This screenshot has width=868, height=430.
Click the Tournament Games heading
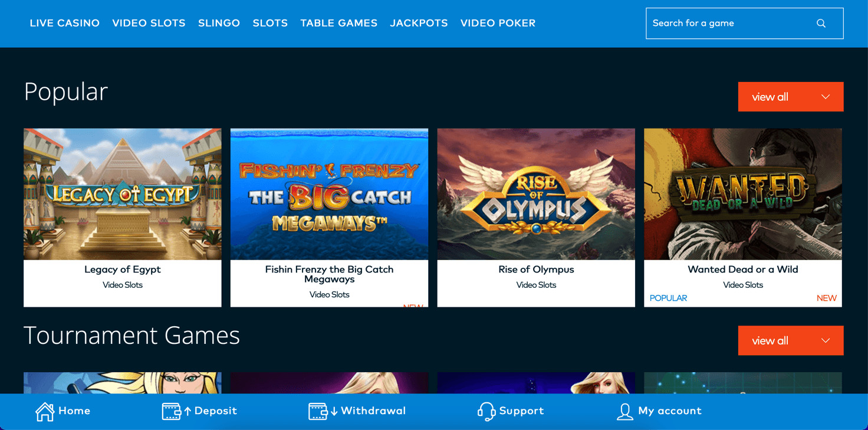132,336
